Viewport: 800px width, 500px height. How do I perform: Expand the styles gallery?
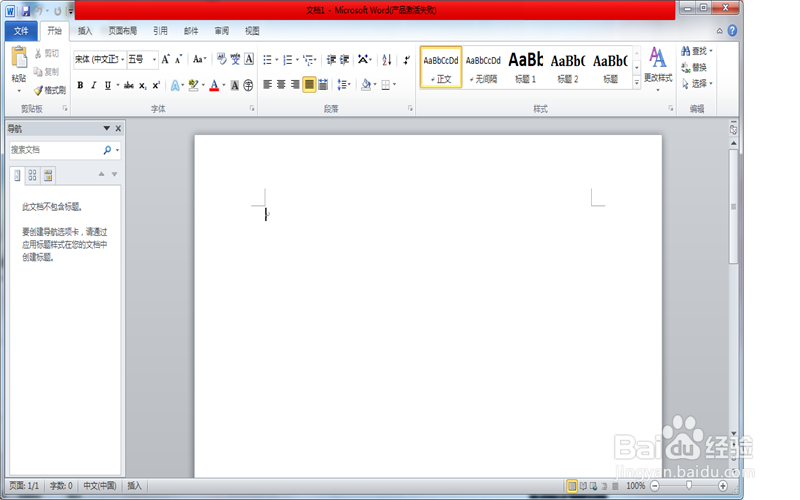[637, 82]
